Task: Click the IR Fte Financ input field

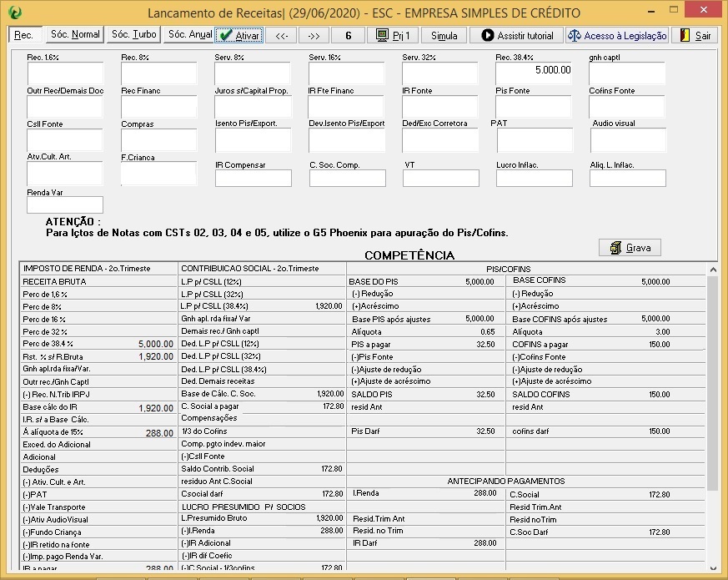Action: (x=346, y=107)
